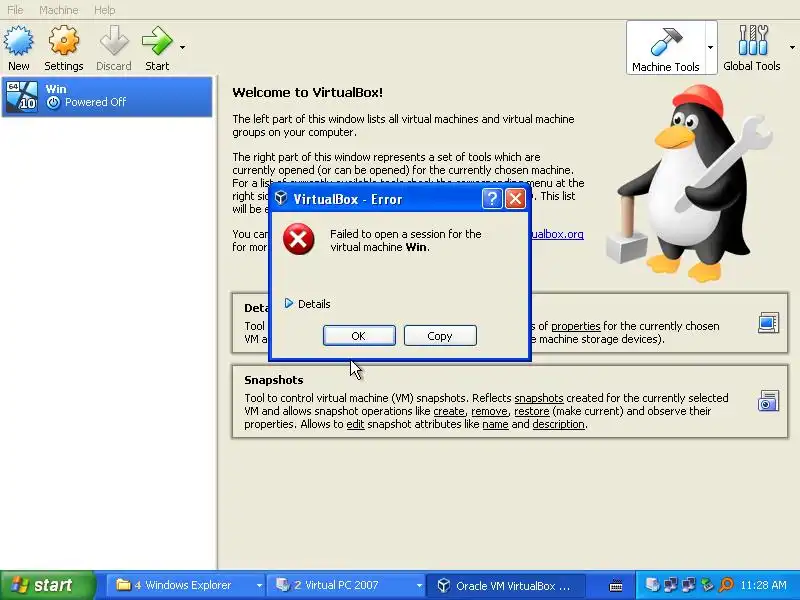This screenshot has height=600, width=800.
Task: Click the red error X icon
Action: [299, 239]
